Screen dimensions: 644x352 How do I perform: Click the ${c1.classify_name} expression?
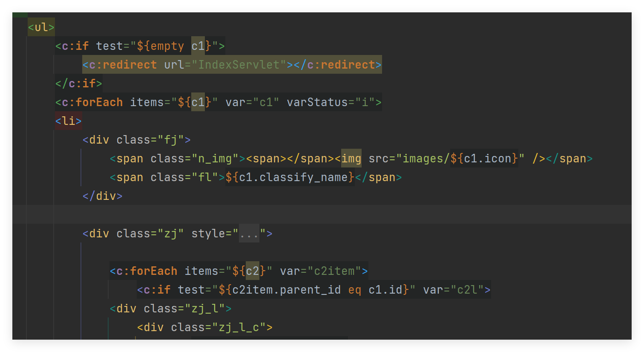click(290, 177)
